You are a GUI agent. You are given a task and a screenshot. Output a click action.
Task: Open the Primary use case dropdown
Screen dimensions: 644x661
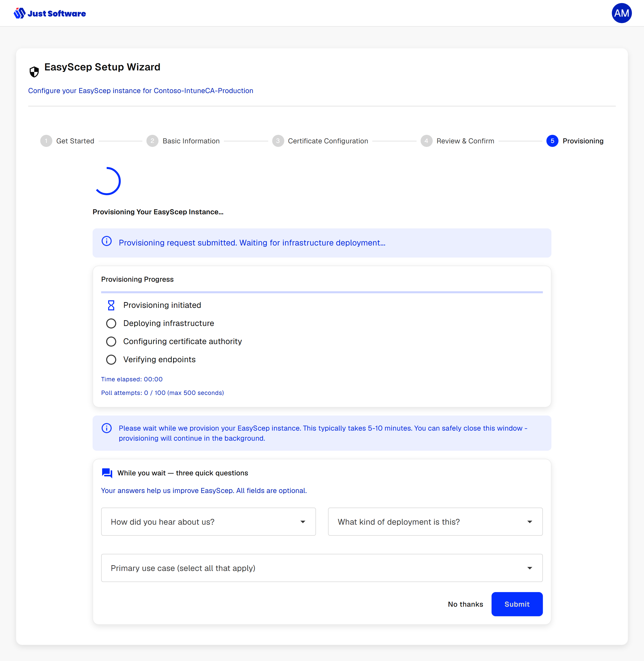point(322,568)
